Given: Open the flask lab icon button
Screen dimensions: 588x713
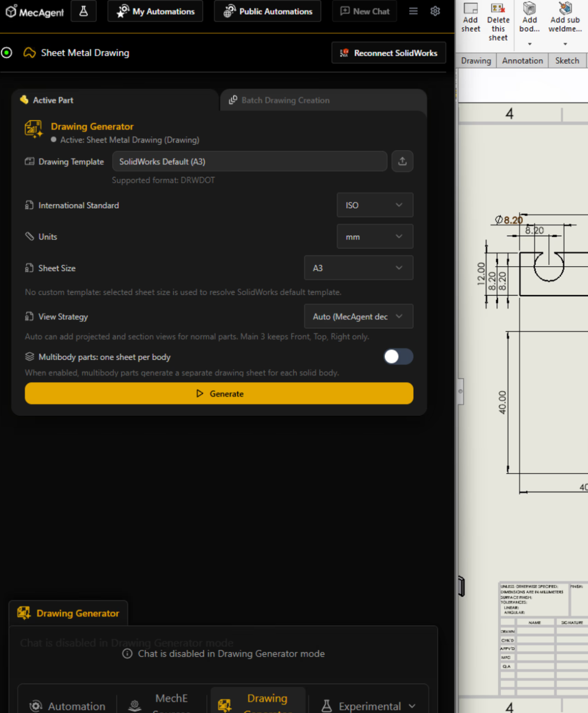Looking at the screenshot, I should click(83, 11).
